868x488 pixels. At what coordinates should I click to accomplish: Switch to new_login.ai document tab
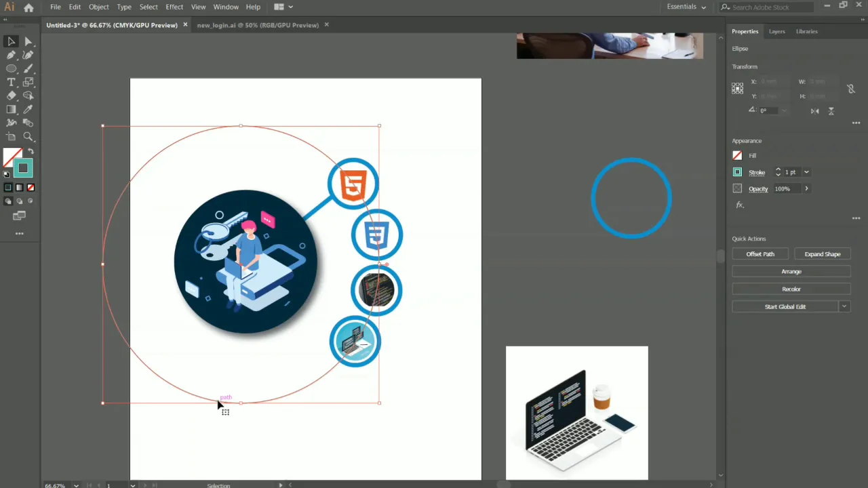[258, 25]
